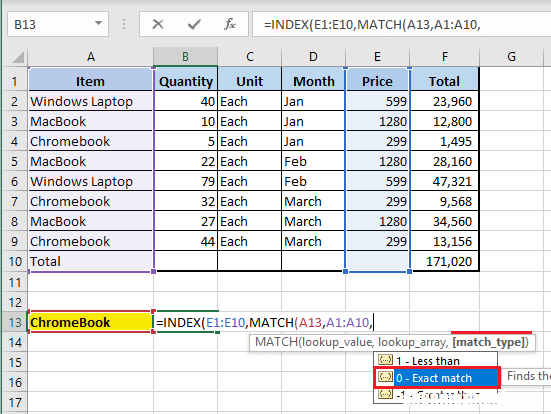The height and width of the screenshot is (414, 551).
Task: Select cell A2 'Windows Laptop'
Action: (91, 101)
